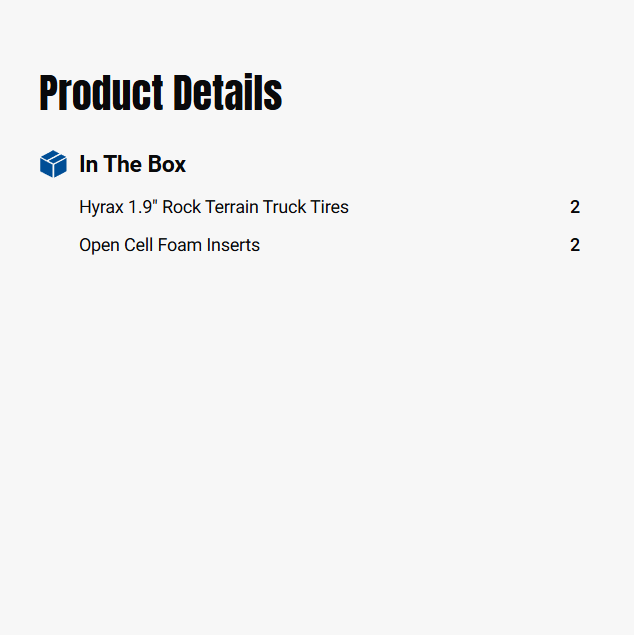The image size is (634, 635).
Task: Click the quantity 2 for foam inserts
Action: [x=575, y=245]
